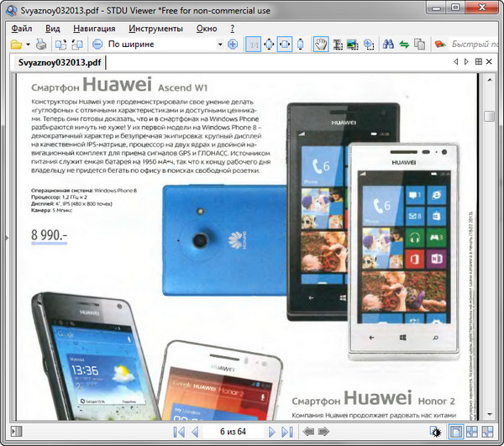Go to the next page arrow
Viewport: 504px width, 446px height.
[271, 432]
